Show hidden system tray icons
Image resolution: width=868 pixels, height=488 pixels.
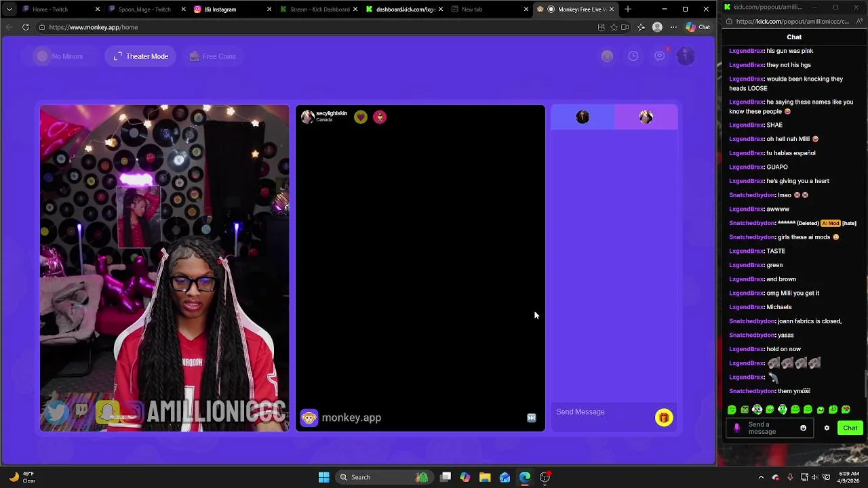point(761,477)
